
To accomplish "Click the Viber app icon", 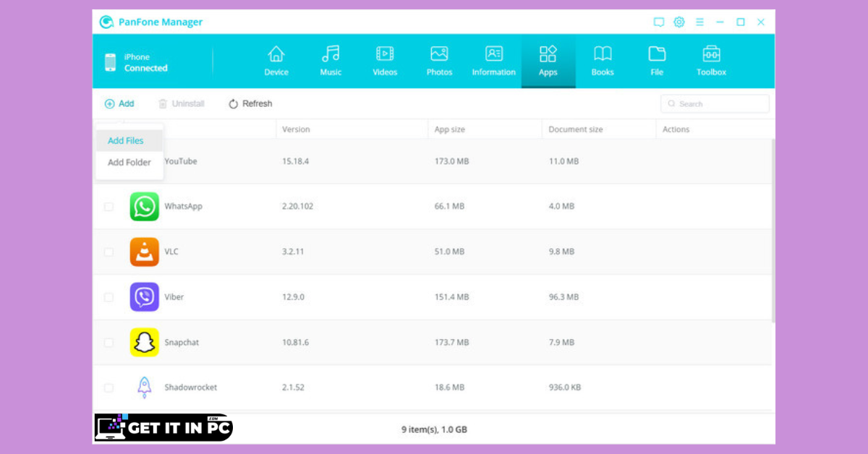I will [145, 297].
